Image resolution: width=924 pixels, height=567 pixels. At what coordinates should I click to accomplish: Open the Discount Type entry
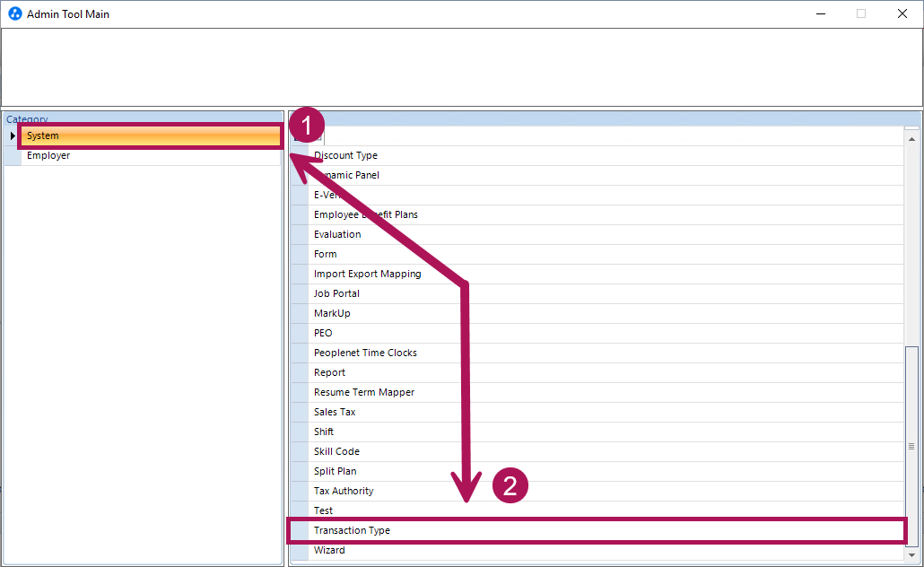(x=606, y=155)
